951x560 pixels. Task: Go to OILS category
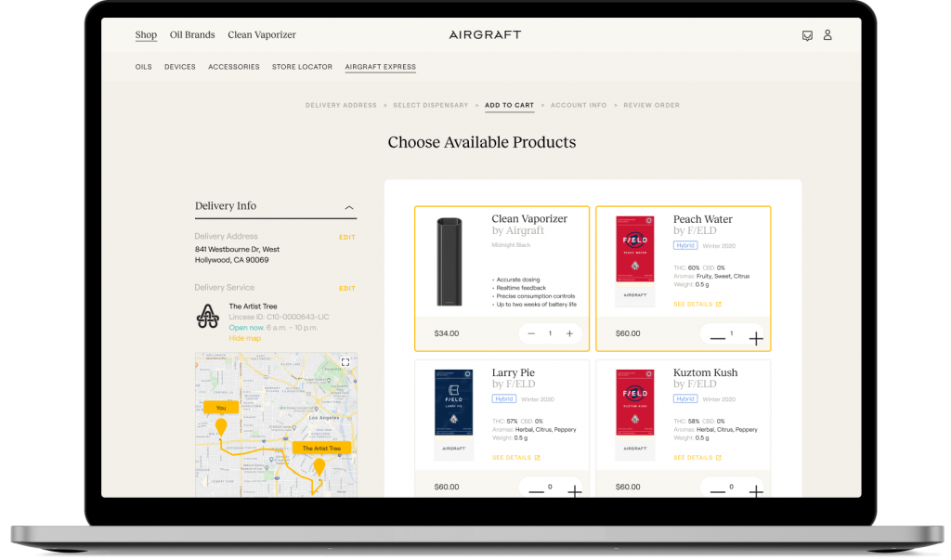coord(144,67)
